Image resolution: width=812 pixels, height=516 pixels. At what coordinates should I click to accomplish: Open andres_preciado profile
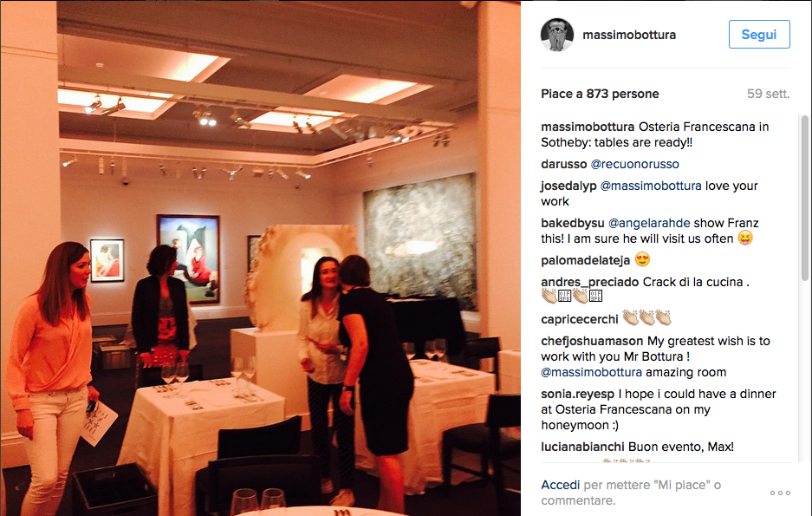pos(590,283)
